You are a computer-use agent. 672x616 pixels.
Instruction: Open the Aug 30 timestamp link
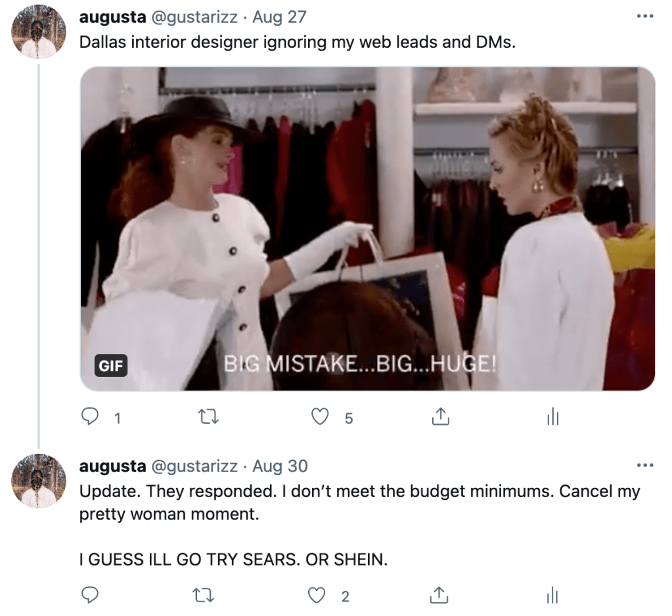pyautogui.click(x=280, y=466)
